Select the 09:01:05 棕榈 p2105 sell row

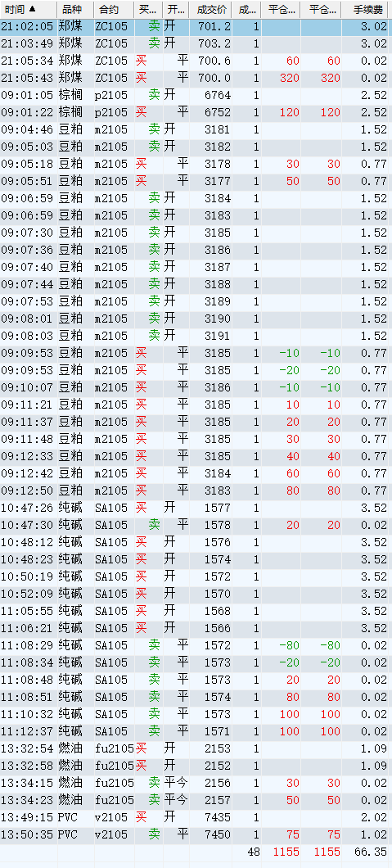pyautogui.click(x=196, y=95)
